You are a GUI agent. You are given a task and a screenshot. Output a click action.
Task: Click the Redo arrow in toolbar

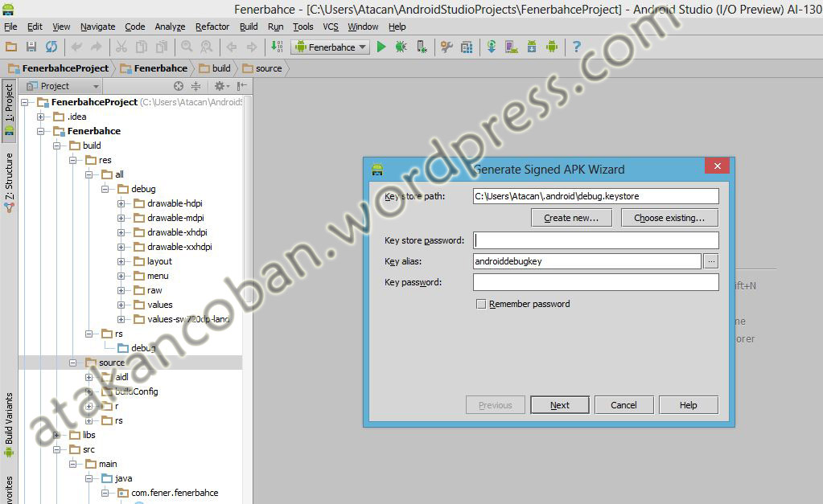coord(96,47)
